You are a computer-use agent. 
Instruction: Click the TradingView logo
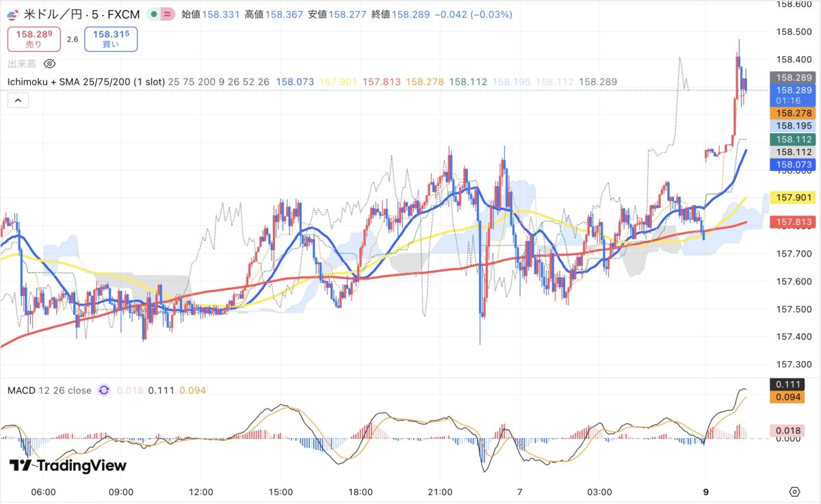point(68,466)
